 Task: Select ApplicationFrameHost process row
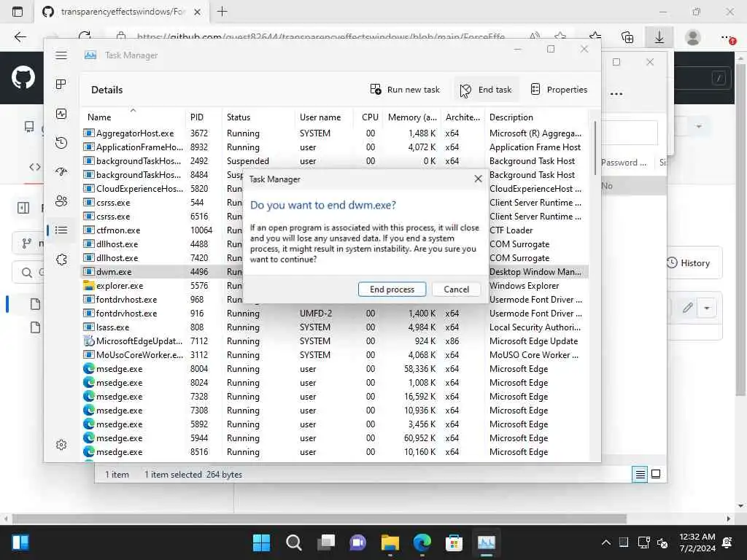pyautogui.click(x=335, y=147)
